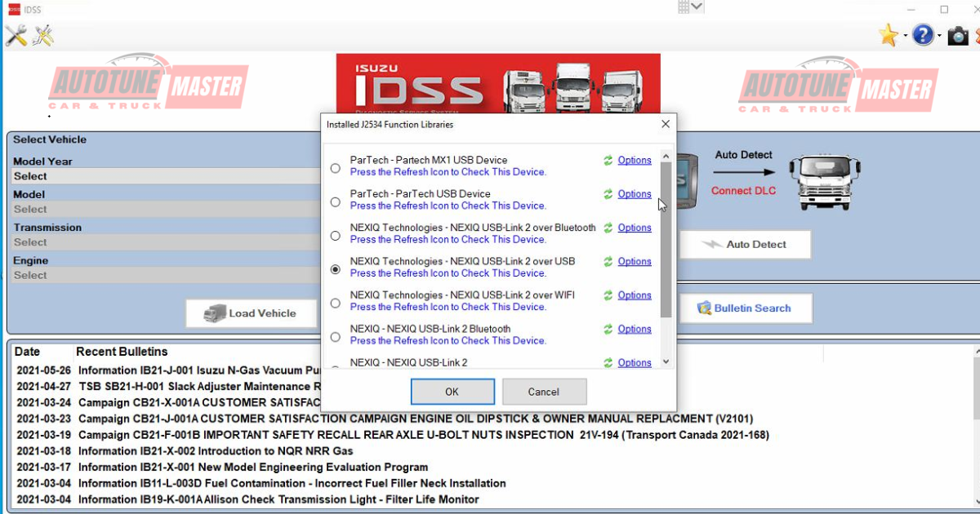The width and height of the screenshot is (980, 514).
Task: Take a screenshot with the camera icon
Action: point(957,35)
